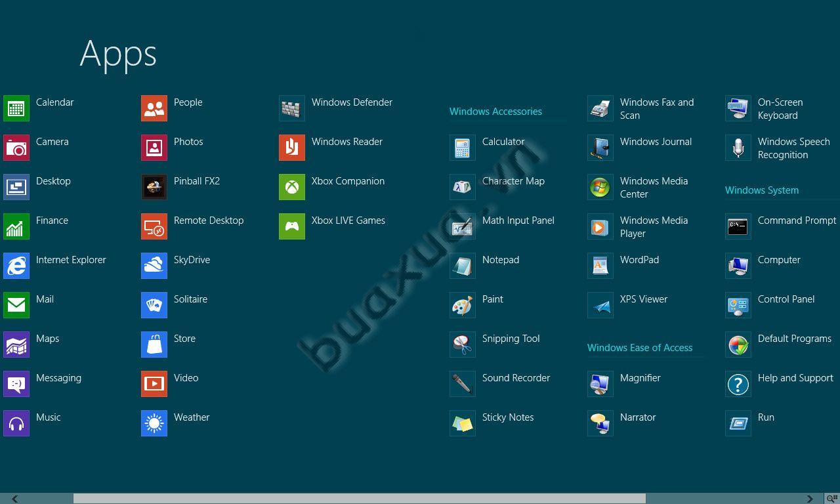Screen dimensions: 840x504
Task: Open the Maps app icon
Action: (x=16, y=345)
